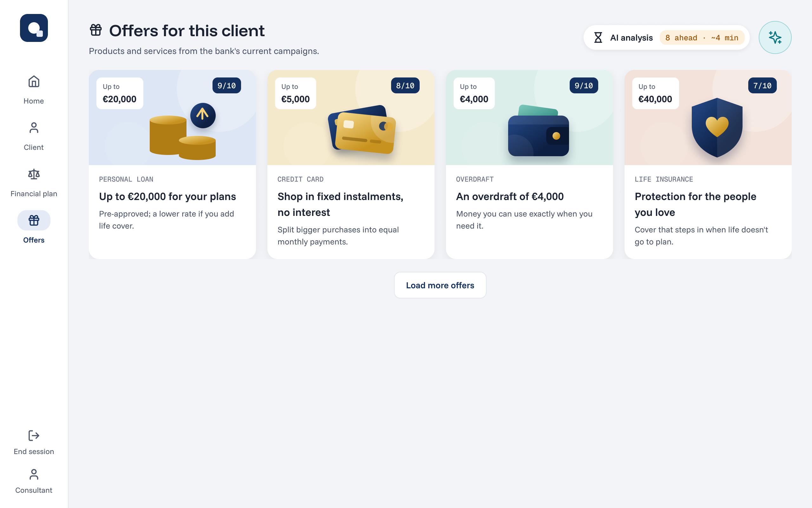Click the End session icon

point(34,435)
